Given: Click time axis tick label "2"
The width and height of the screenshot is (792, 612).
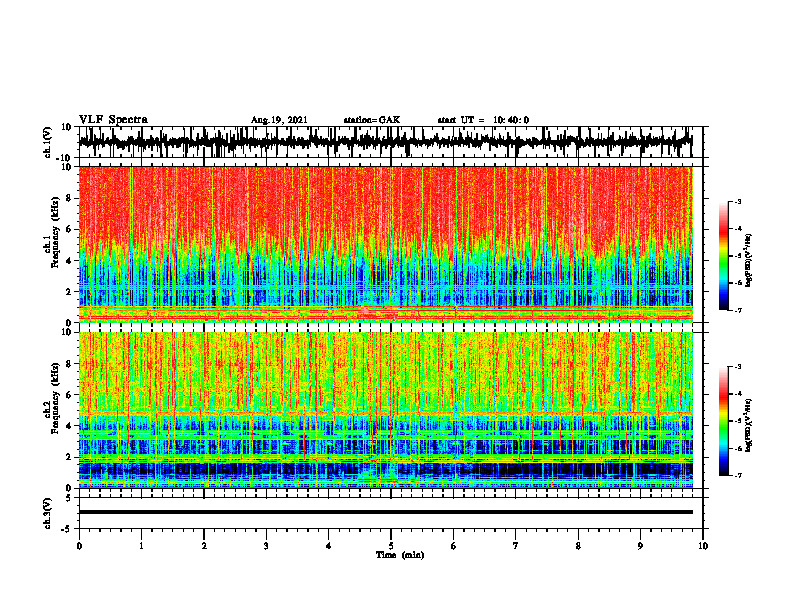Looking at the screenshot, I should pos(204,546).
